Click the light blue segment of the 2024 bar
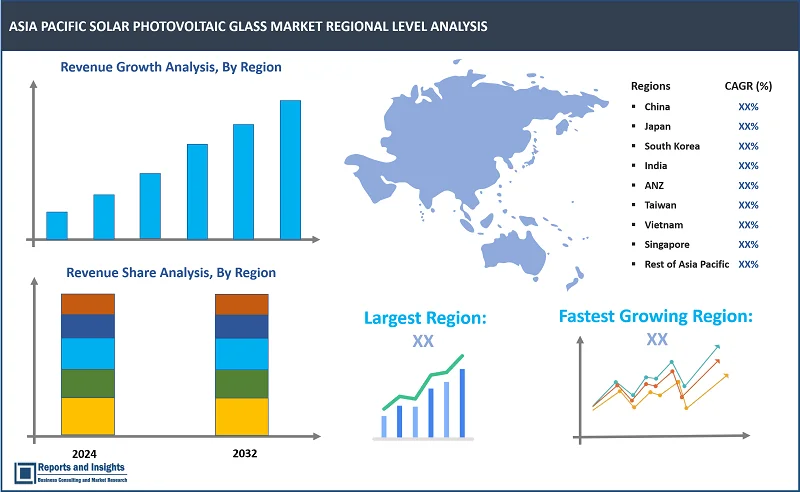Viewport: 800px width, 492px height. pos(88,354)
